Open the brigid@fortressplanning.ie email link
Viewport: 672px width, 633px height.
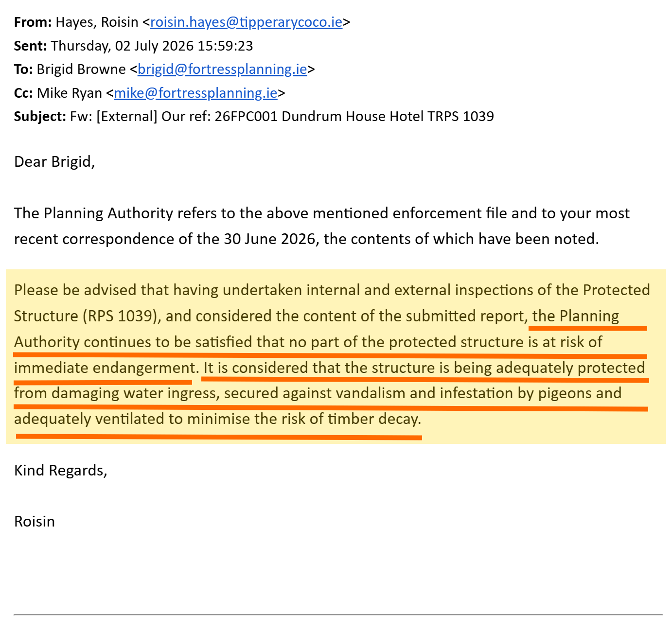coord(222,70)
